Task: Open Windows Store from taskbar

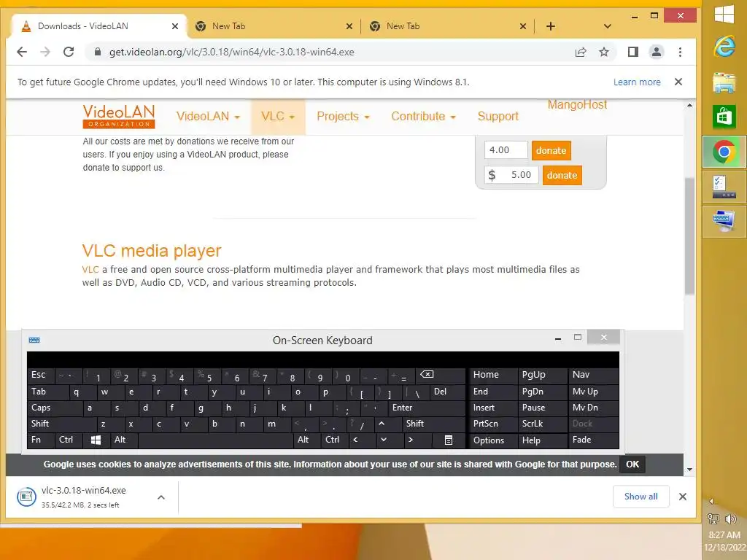Action: click(x=724, y=117)
